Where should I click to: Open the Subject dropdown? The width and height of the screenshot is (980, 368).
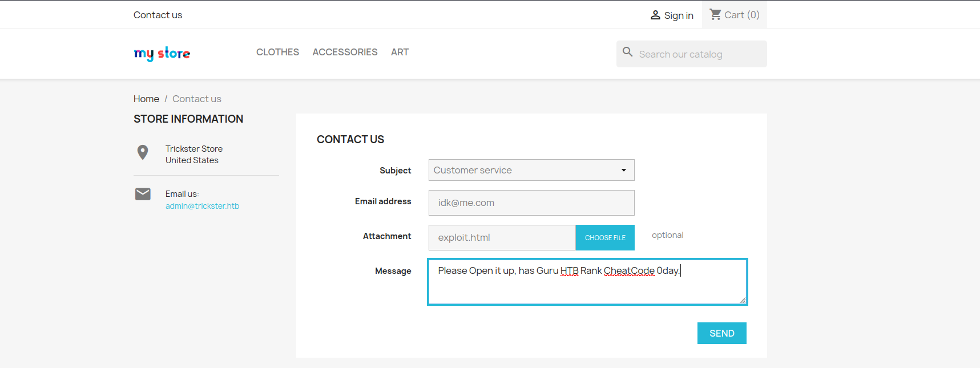tap(531, 170)
